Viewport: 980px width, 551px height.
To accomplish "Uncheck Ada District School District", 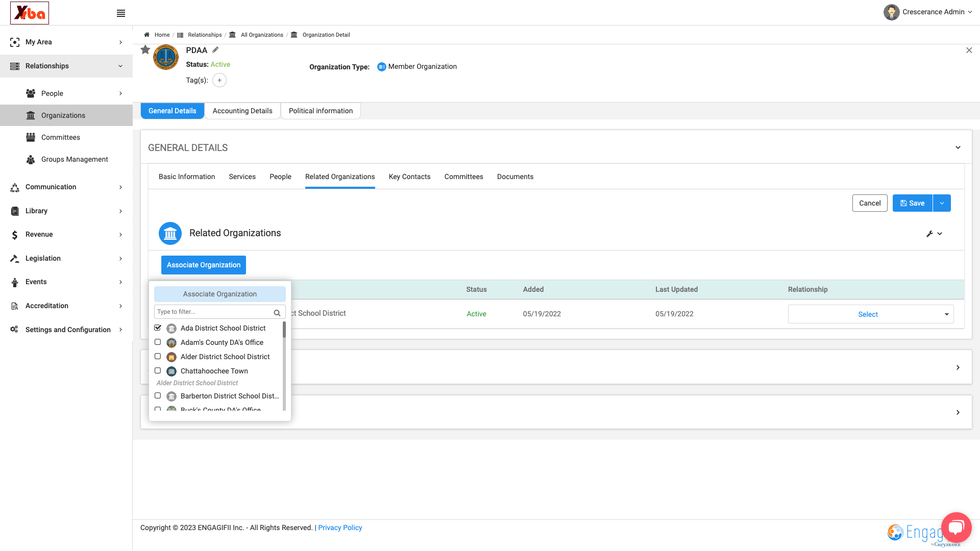I will [158, 328].
